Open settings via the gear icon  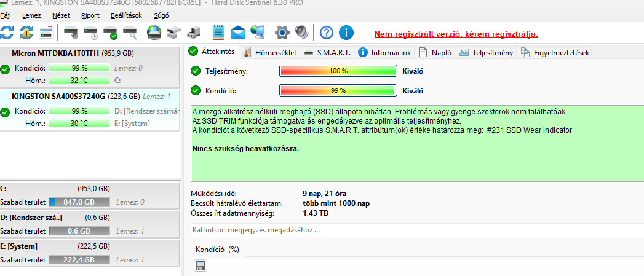click(282, 33)
